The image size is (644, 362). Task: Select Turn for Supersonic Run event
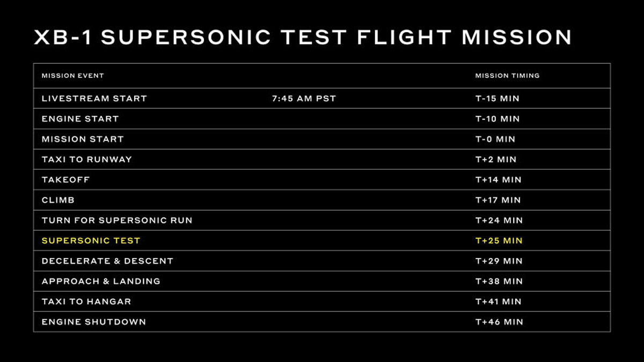[x=117, y=220]
